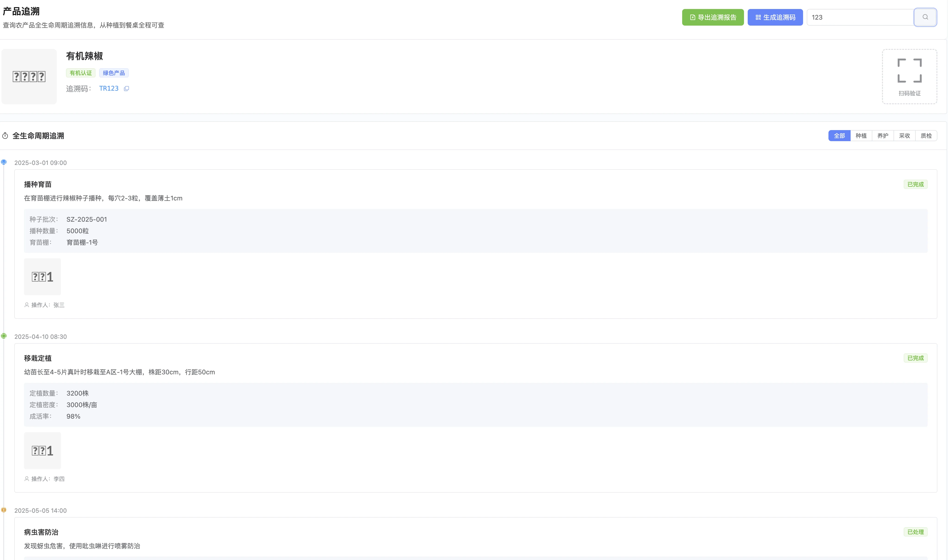Click the TR123 trace code link
The image size is (948, 560).
point(109,88)
